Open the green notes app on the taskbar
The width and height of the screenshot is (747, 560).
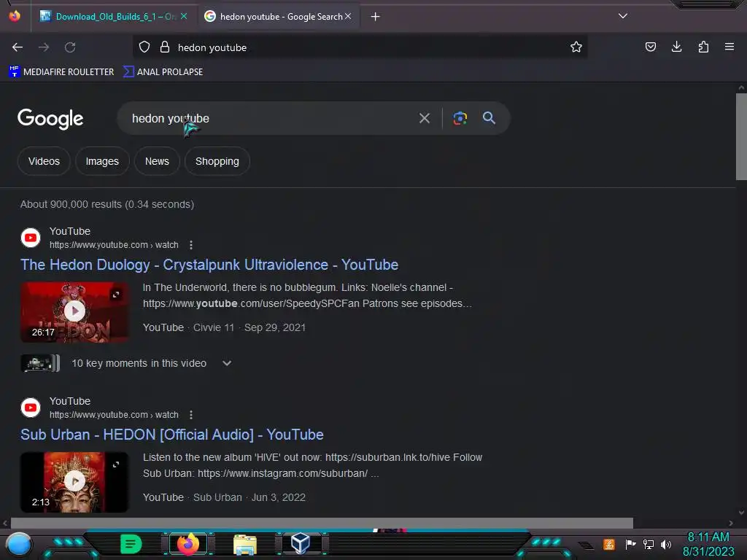tap(131, 544)
